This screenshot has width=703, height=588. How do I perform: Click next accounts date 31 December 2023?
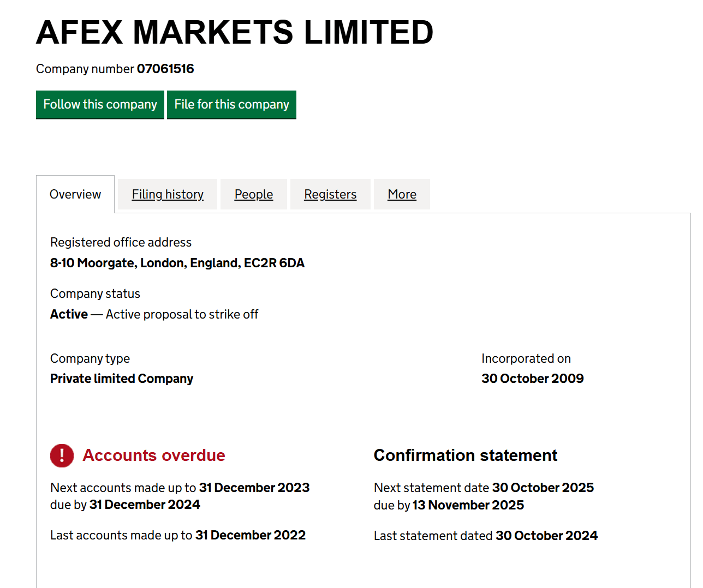pyautogui.click(x=254, y=488)
